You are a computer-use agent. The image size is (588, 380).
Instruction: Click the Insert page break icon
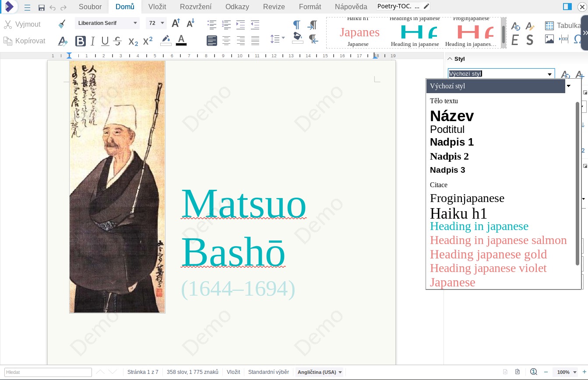tap(564, 39)
